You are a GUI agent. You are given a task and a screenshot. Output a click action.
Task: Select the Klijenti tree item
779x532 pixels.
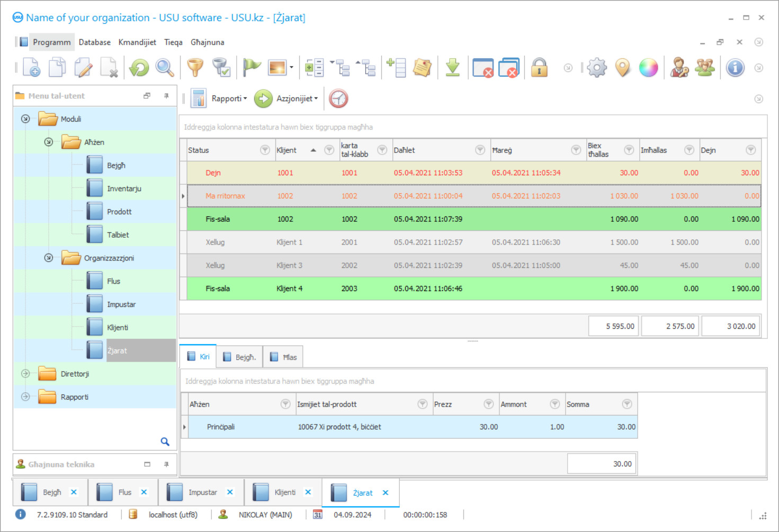(118, 328)
